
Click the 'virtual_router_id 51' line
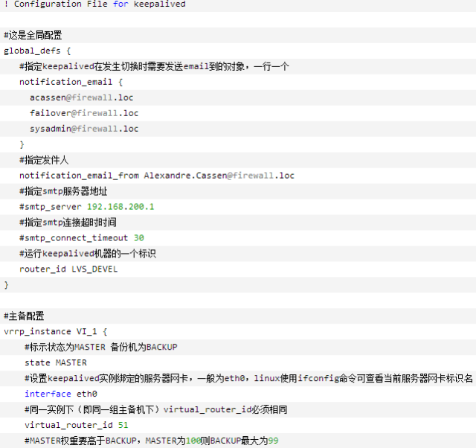77,425
